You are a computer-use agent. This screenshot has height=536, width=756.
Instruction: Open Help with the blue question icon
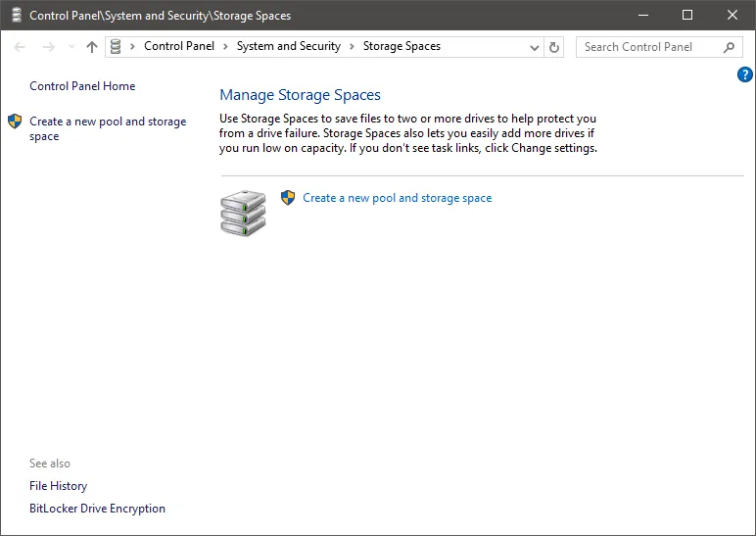pos(745,74)
